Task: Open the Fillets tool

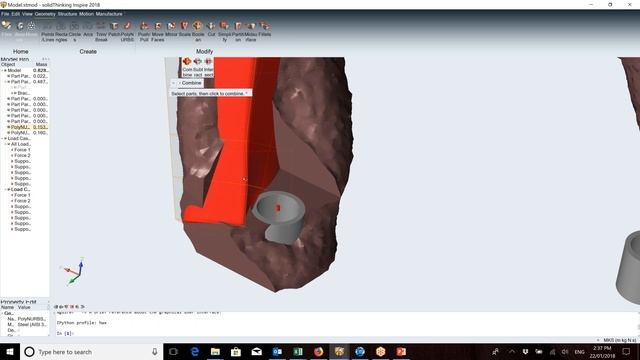Action: tap(264, 29)
